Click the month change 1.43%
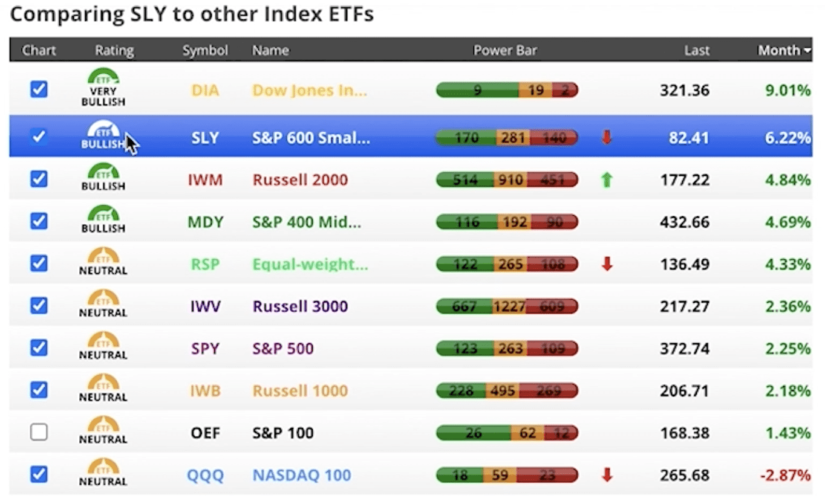The width and height of the screenshot is (825, 504). pos(787,433)
